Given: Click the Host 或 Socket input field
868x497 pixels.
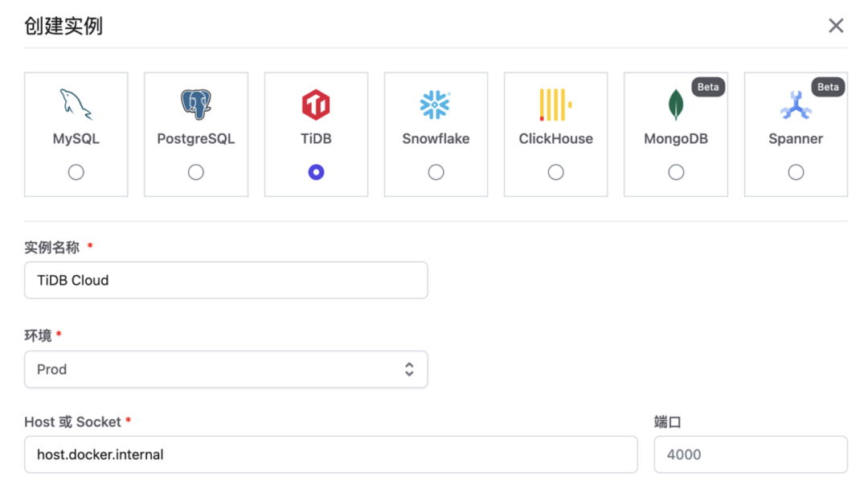Looking at the screenshot, I should (x=331, y=454).
